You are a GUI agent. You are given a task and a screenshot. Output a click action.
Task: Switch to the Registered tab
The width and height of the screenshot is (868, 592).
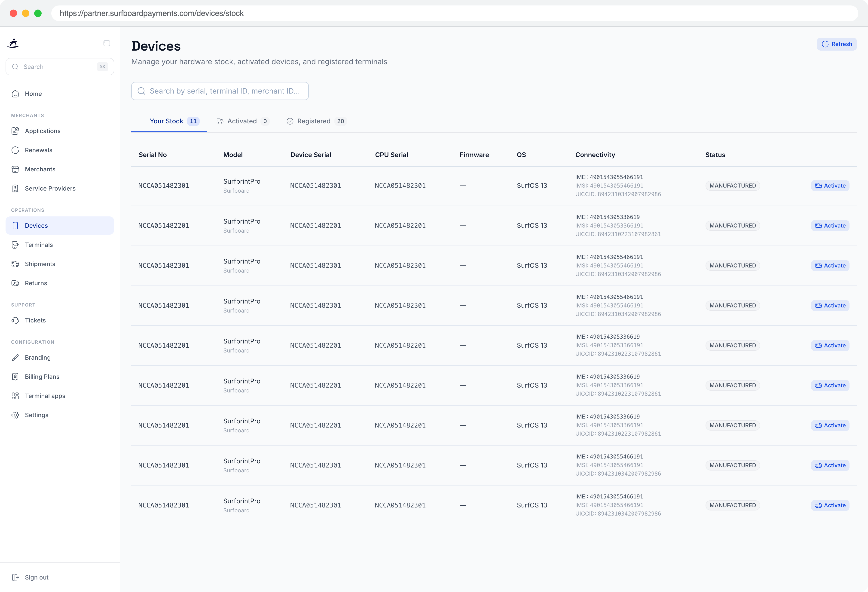pos(316,121)
